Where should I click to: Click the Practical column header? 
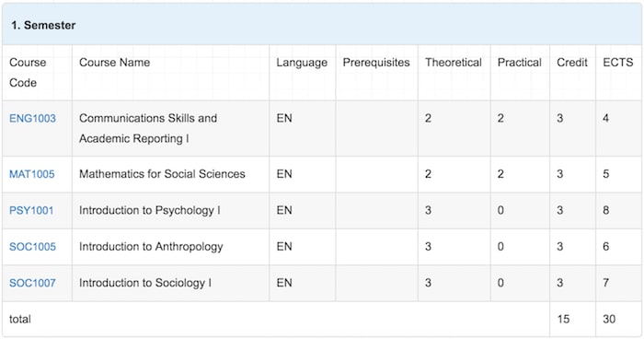coord(520,63)
